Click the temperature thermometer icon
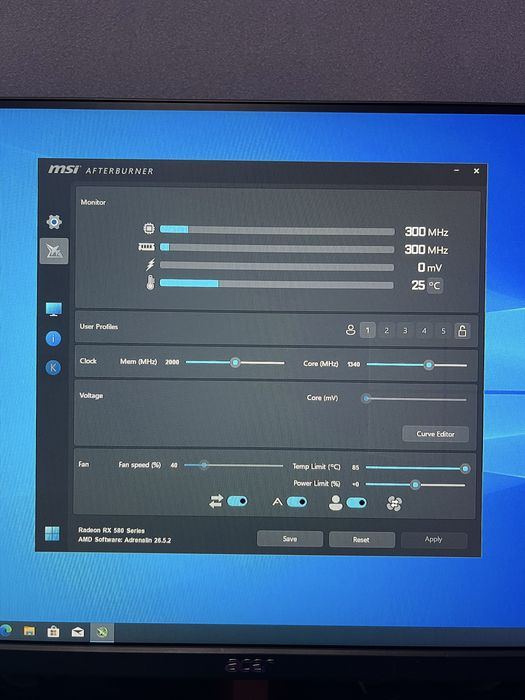Screen dimensions: 525x700 pyautogui.click(x=150, y=283)
